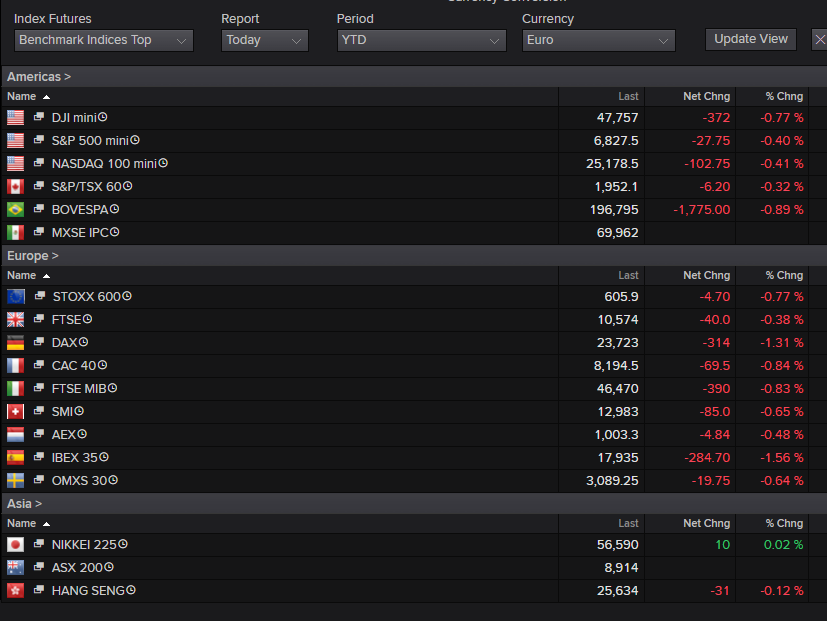Click the Japan flag beside NIKKEI 225

pyautogui.click(x=15, y=544)
